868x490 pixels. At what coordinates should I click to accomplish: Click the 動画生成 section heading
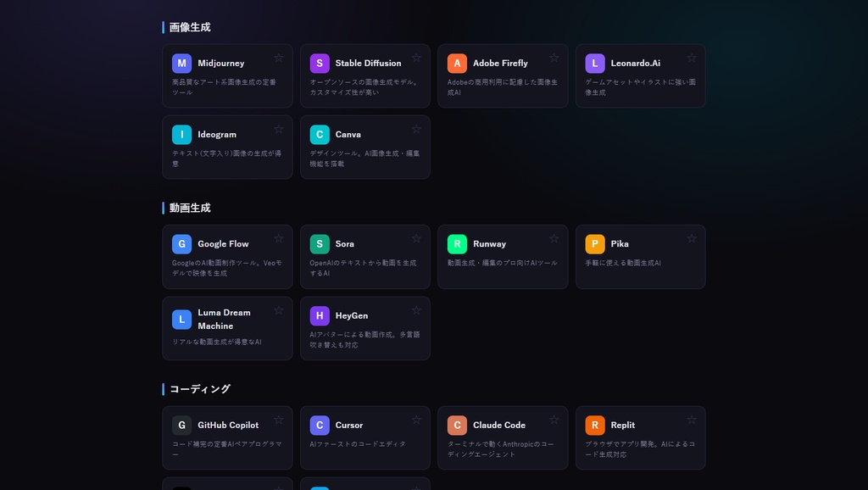tap(190, 209)
